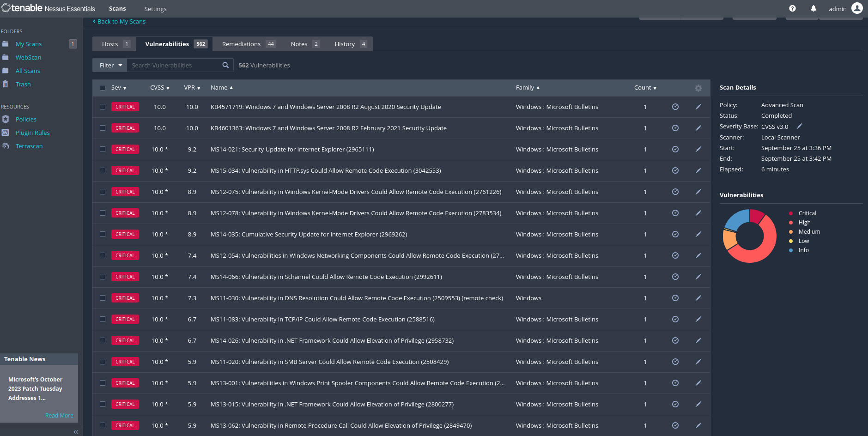Collapse the left sidebar with the double chevron

(x=75, y=432)
